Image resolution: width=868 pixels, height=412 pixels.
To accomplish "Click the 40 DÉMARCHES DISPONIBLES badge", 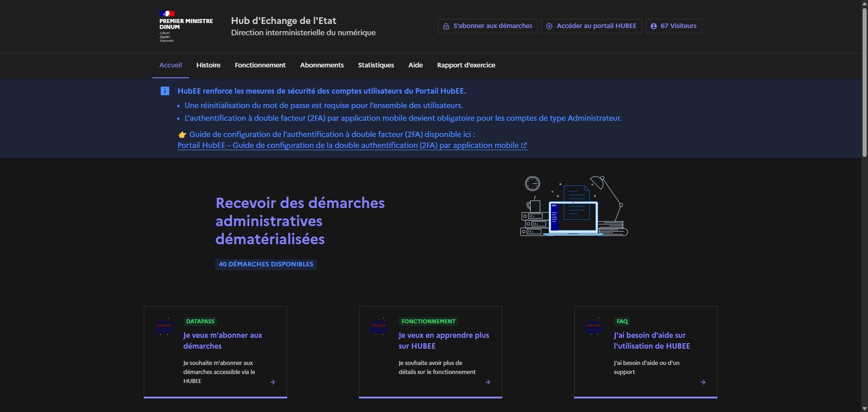I will pyautogui.click(x=265, y=264).
